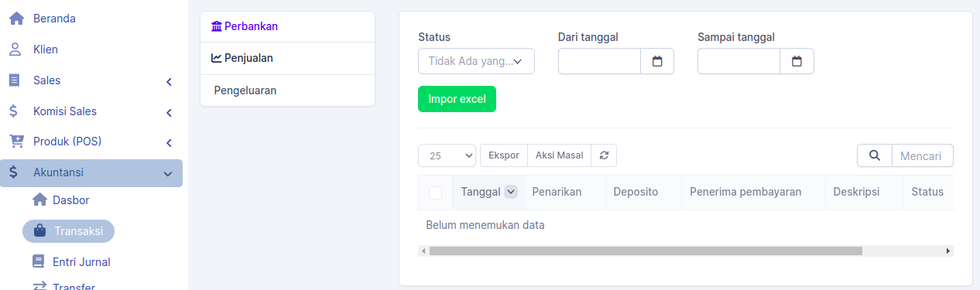Select the Transaksi sidebar item
The image size is (980, 290).
click(68, 231)
